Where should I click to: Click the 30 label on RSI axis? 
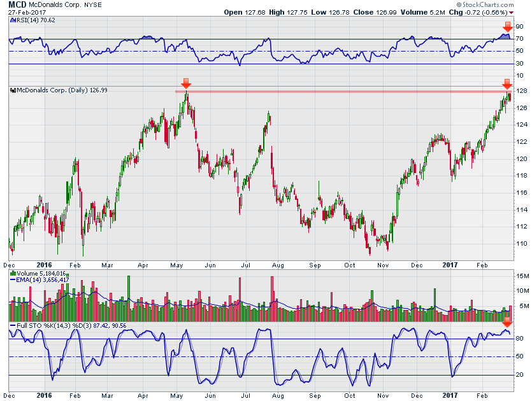519,64
